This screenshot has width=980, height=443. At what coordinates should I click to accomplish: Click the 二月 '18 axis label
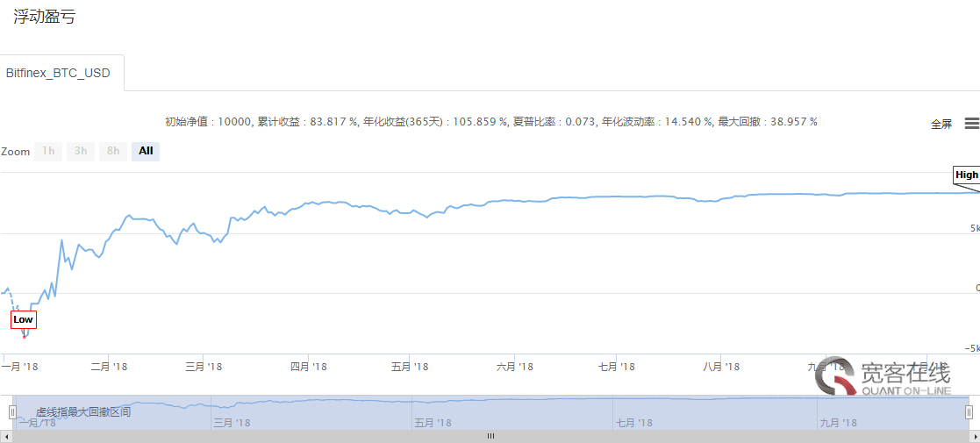[109, 367]
